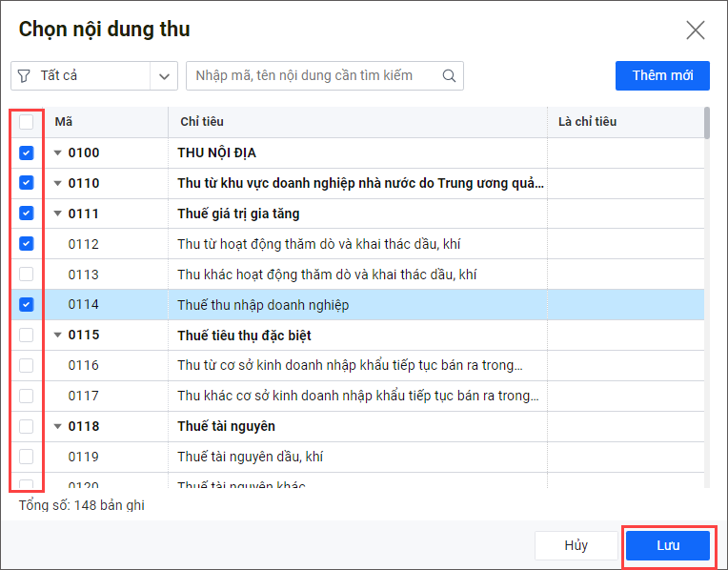The width and height of the screenshot is (728, 570).
Task: Collapse the 0115 tree node arrow
Action: (x=57, y=336)
